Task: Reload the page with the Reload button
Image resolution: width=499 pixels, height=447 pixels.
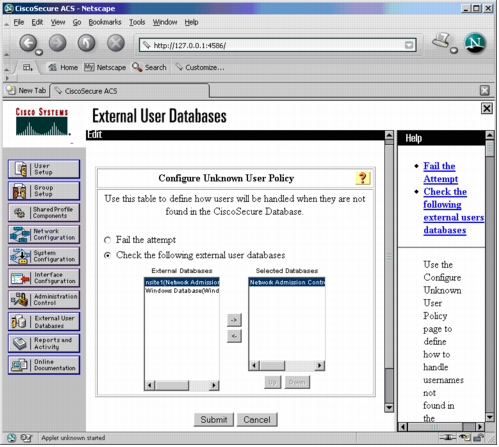Action: pos(87,43)
